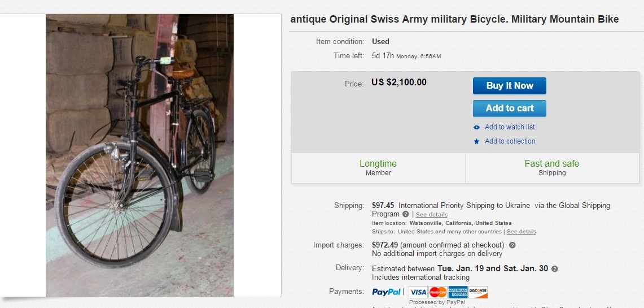The height and width of the screenshot is (308, 644).
Task: Click the Longtime Member badge
Action: click(x=378, y=168)
